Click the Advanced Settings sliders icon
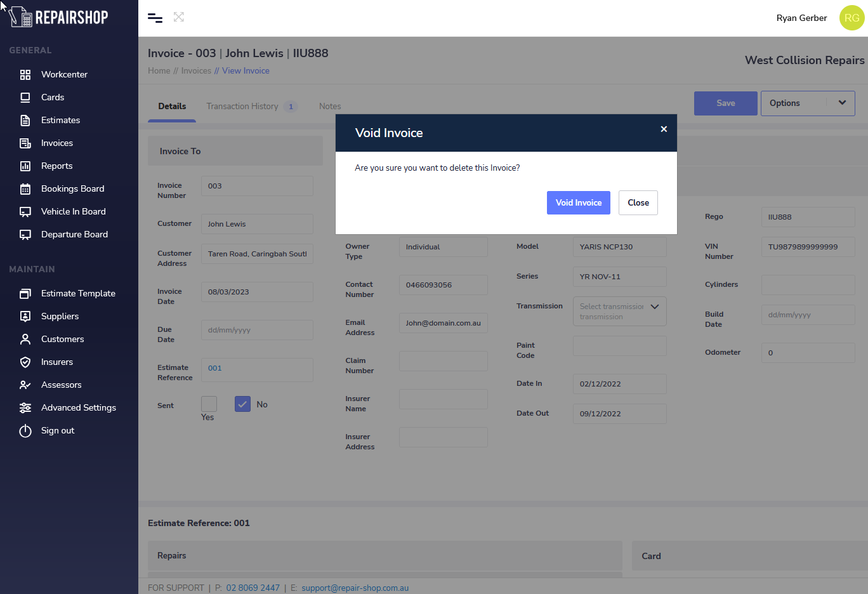The width and height of the screenshot is (868, 594). point(25,408)
